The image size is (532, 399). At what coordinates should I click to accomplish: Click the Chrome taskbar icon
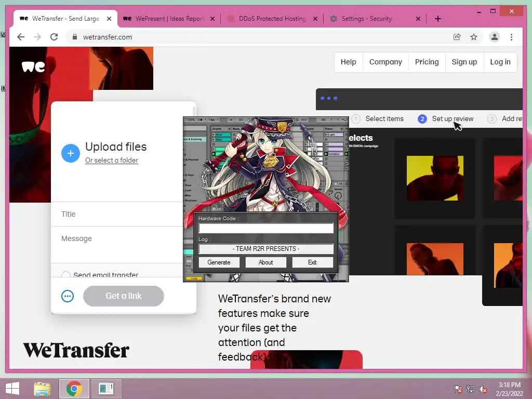coord(74,389)
